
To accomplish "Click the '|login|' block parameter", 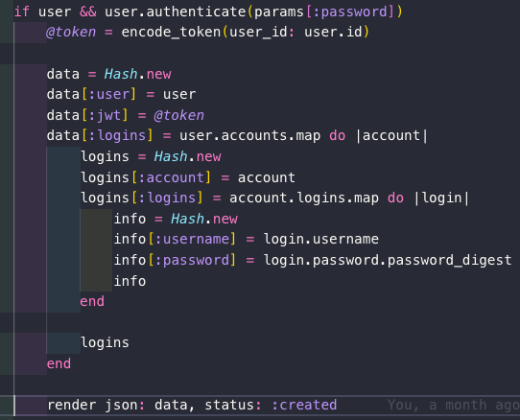I will pos(441,198).
